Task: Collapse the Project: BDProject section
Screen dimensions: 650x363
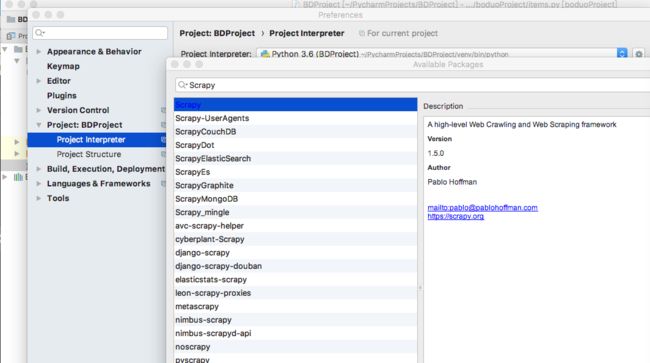Action: coord(39,125)
